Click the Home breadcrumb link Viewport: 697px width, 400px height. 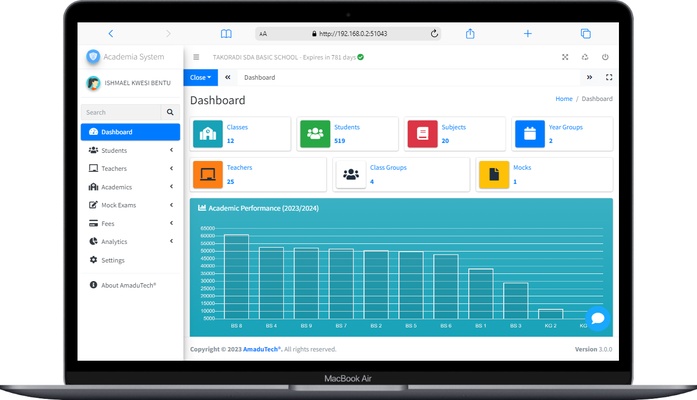click(x=564, y=99)
